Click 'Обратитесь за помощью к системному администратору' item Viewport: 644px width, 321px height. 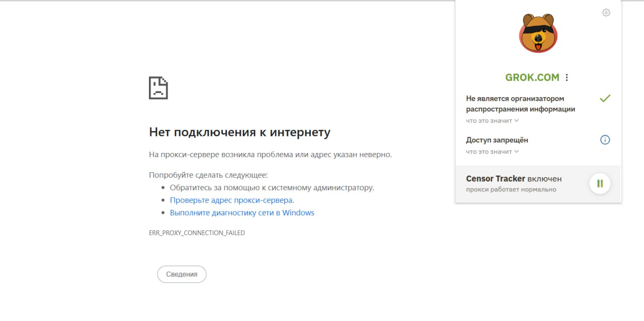point(272,187)
